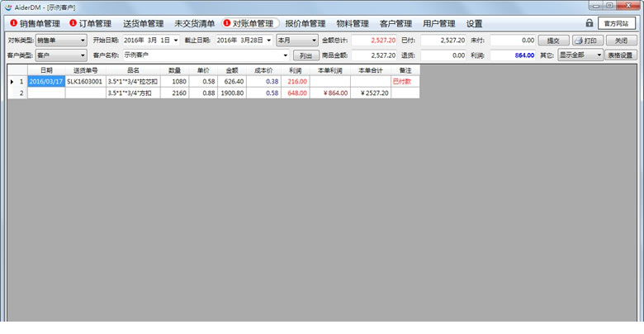Image resolution: width=644 pixels, height=334 pixels.
Task: Open the 订单管理 menu
Action: [x=91, y=23]
